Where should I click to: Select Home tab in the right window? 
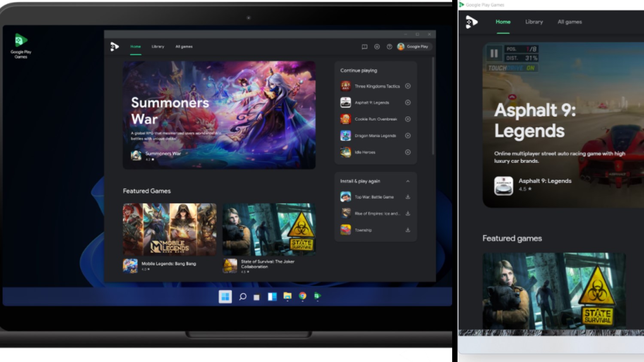[x=503, y=22]
